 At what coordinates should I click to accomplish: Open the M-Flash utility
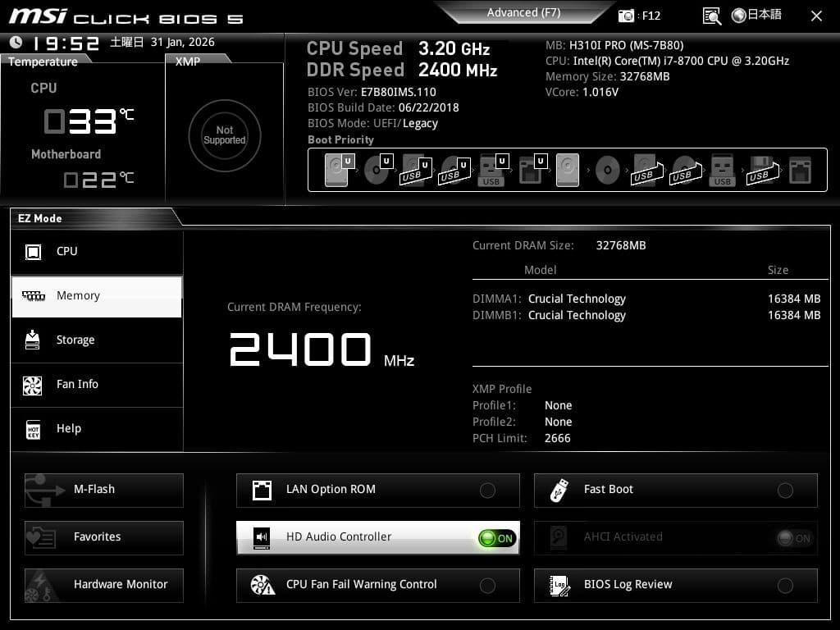pyautogui.click(x=104, y=490)
